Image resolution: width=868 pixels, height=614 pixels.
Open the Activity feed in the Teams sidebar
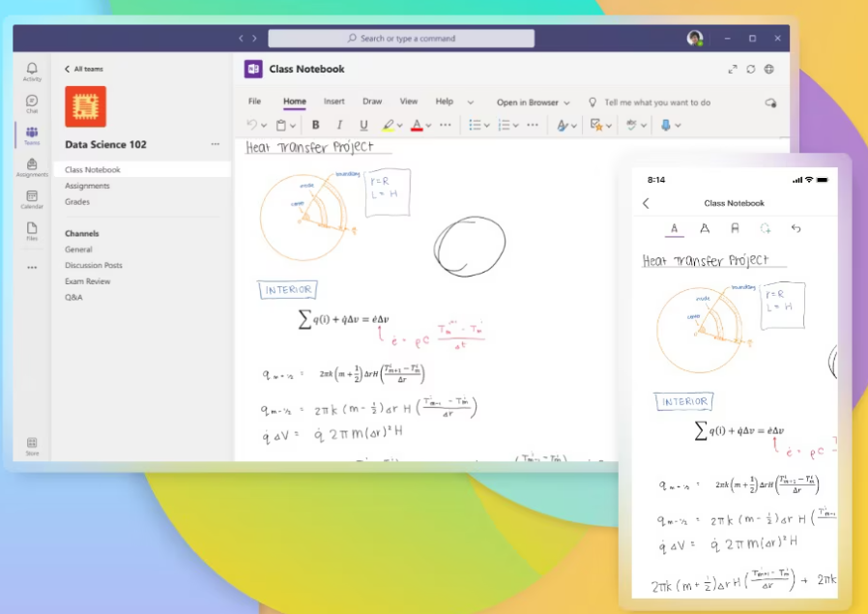click(32, 72)
